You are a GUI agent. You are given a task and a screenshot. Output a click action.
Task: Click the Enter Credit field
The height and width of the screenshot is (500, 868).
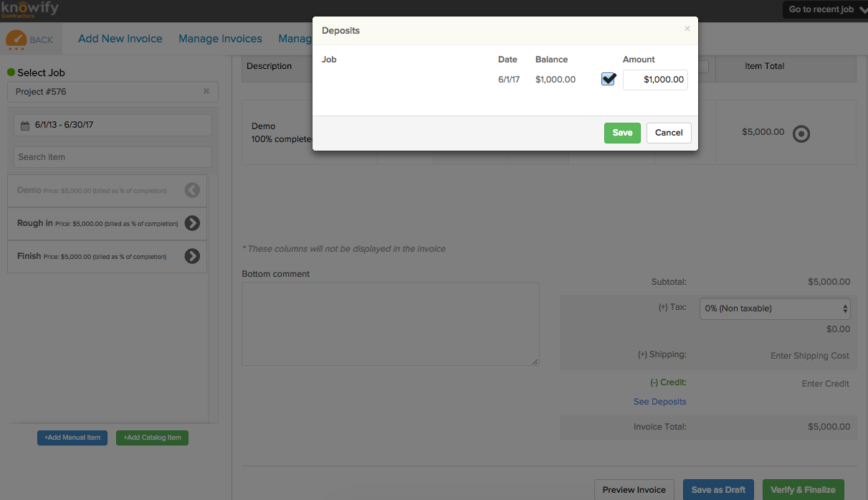click(x=825, y=384)
